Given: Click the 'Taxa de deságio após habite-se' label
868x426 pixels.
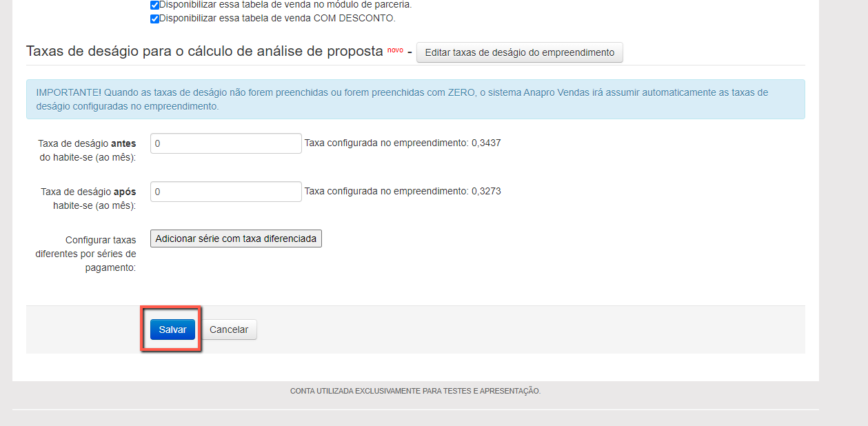Looking at the screenshot, I should point(88,199).
